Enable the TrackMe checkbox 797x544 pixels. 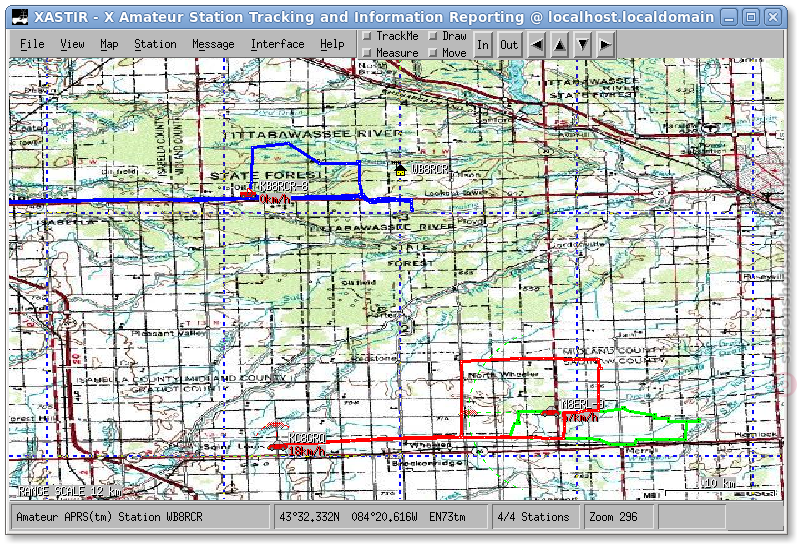tap(366, 36)
